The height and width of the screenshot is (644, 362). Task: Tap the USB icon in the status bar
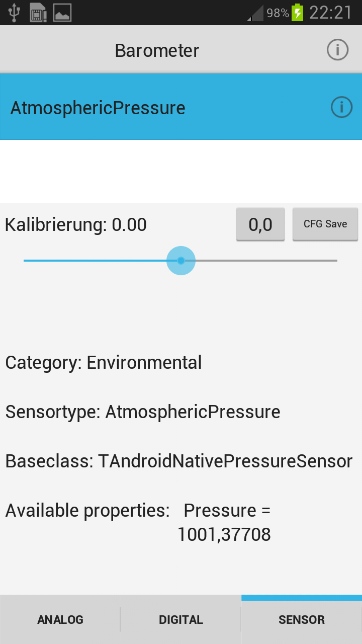coord(14,13)
